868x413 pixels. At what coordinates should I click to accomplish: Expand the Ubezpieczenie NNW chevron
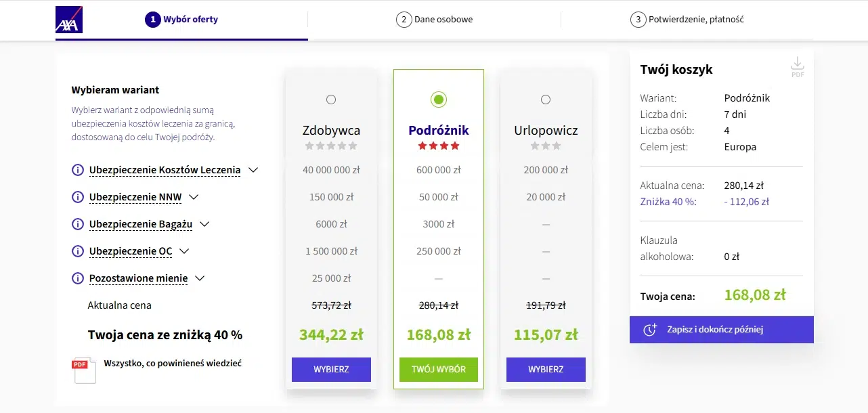coord(194,197)
